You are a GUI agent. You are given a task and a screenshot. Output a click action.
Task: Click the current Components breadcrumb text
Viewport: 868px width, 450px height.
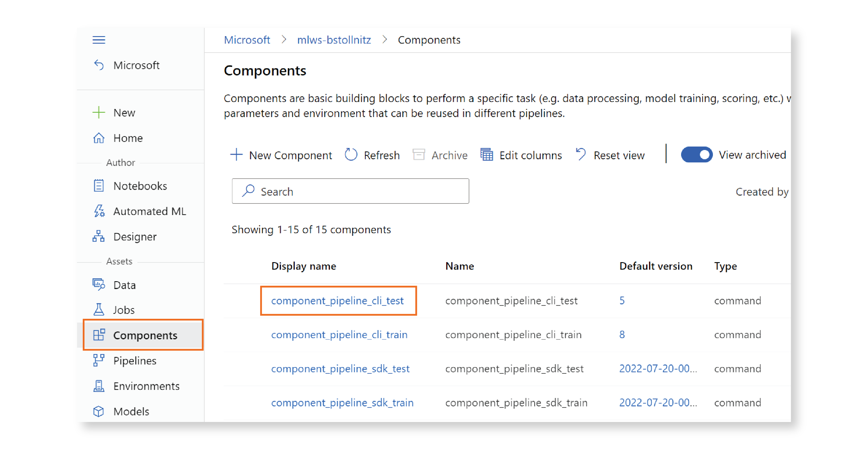click(429, 40)
